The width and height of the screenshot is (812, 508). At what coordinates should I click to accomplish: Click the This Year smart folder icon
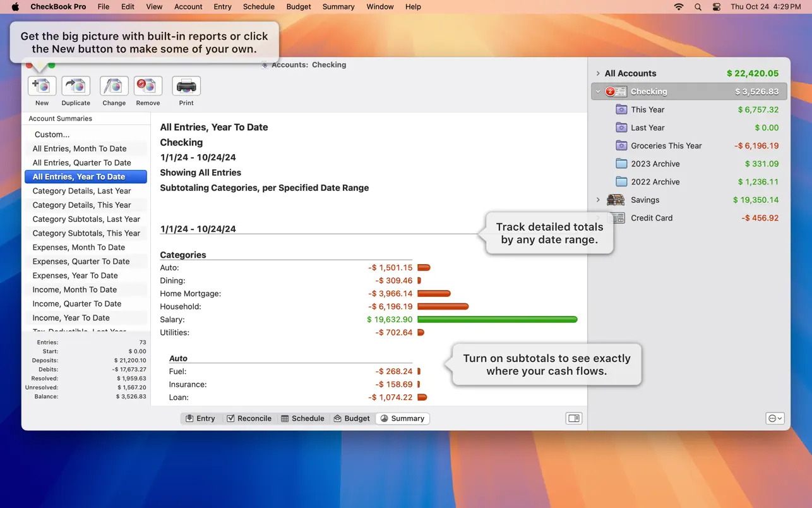click(x=621, y=109)
